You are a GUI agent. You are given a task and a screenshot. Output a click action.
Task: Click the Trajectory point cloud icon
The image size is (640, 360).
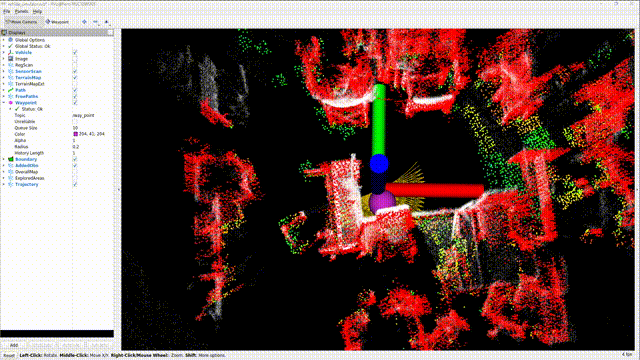(11, 184)
